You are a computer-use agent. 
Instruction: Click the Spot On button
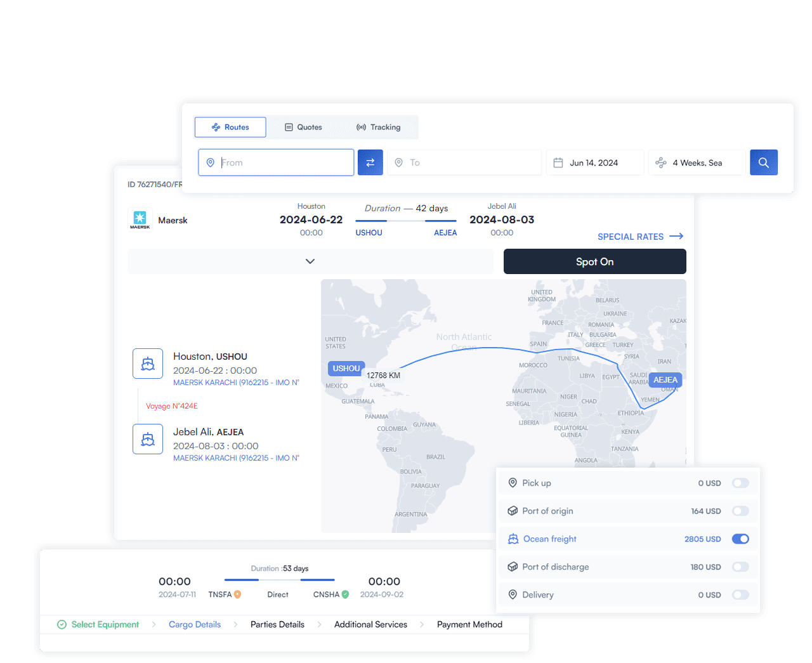594,261
